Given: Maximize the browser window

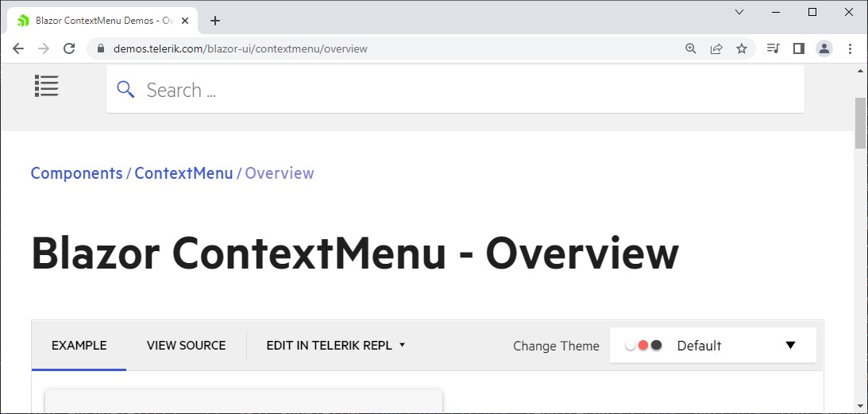Looking at the screenshot, I should pos(812,12).
